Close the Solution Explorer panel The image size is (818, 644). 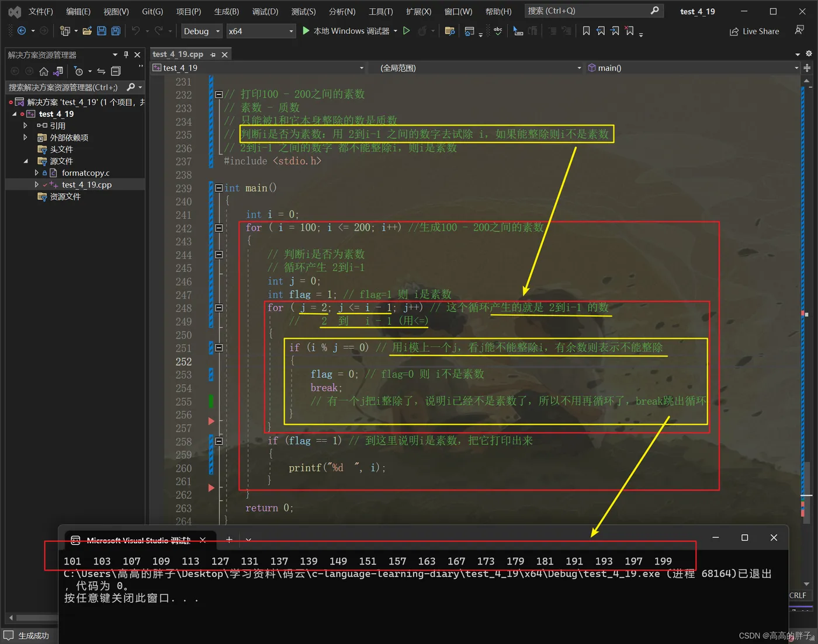[137, 54]
